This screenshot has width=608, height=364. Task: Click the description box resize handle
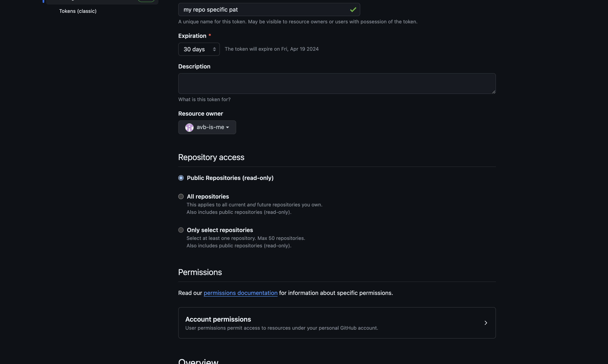click(493, 92)
